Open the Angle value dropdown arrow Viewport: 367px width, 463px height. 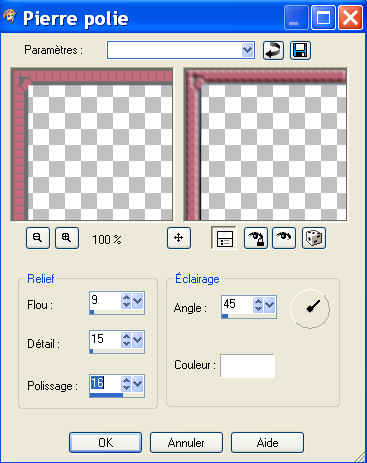(269, 304)
